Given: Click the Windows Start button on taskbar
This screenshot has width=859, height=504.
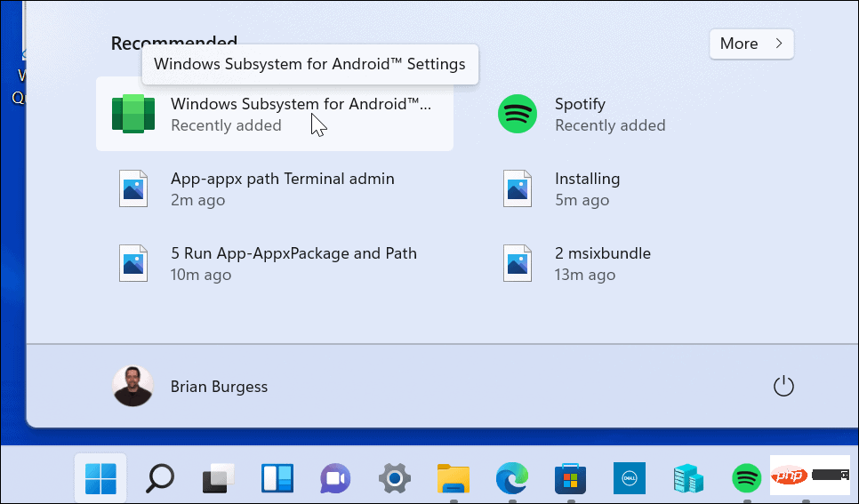Looking at the screenshot, I should (100, 478).
